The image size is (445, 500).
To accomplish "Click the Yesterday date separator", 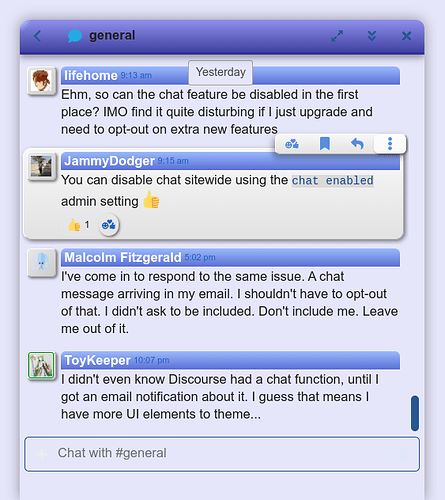I will (x=221, y=72).
